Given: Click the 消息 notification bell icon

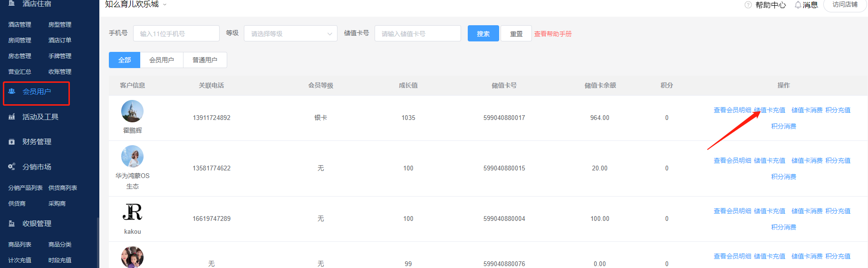Looking at the screenshot, I should pos(798,5).
